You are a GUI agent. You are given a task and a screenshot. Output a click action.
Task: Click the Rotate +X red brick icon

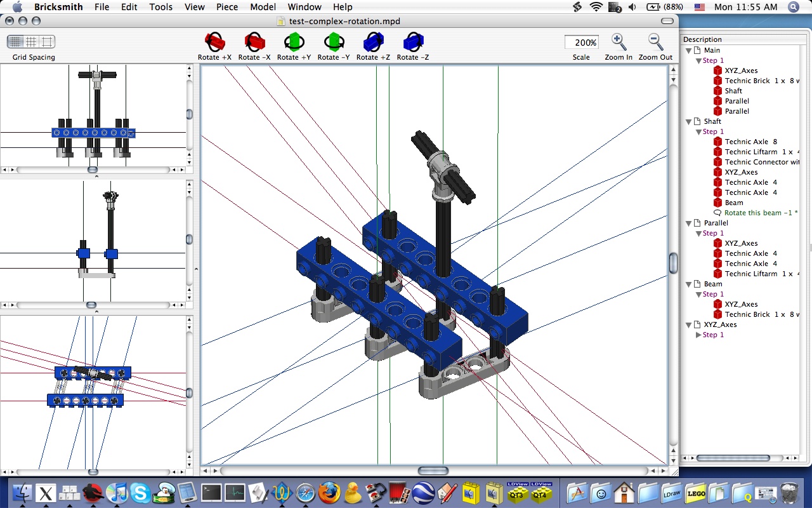(x=214, y=43)
